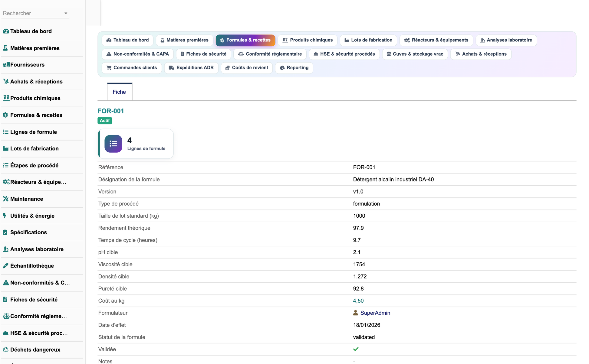Viewport: 589px width, 364px height.
Task: Go to Déchets dangereux in the sidebar
Action: pos(35,349)
